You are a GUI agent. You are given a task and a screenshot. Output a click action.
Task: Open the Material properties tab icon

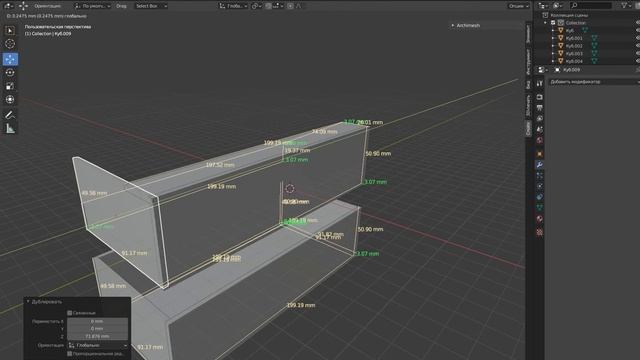click(x=540, y=218)
